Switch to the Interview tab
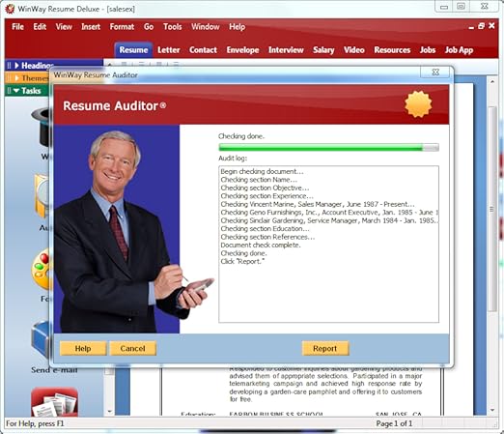The height and width of the screenshot is (434, 504). (x=286, y=50)
